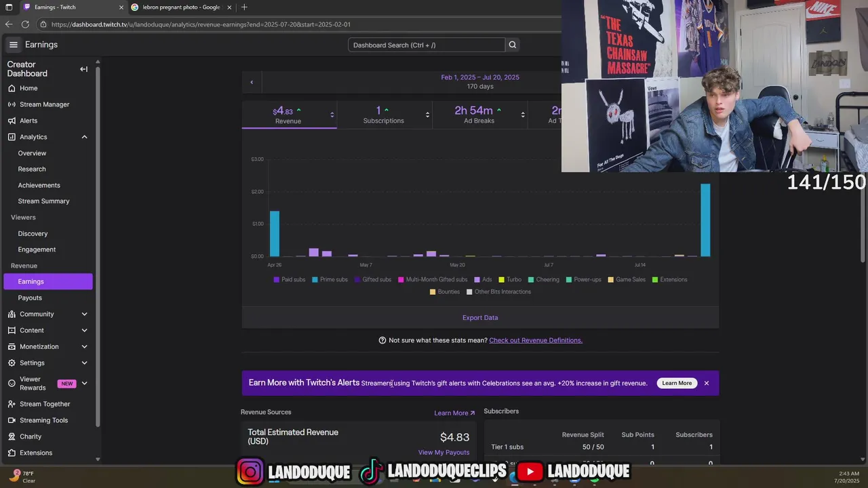Click the Extensions icon in sidebar
The width and height of the screenshot is (868, 488).
(12, 453)
